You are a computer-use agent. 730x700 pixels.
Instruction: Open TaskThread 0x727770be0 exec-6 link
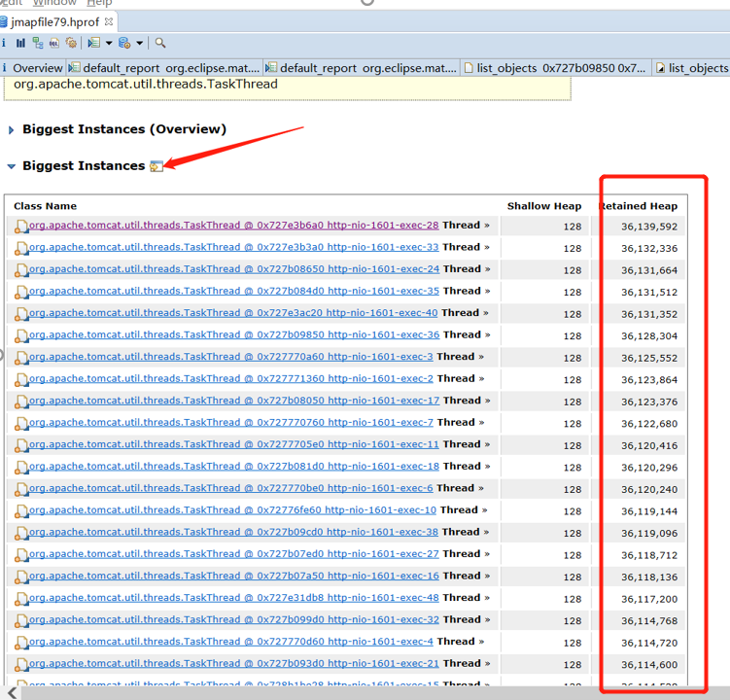click(x=231, y=488)
